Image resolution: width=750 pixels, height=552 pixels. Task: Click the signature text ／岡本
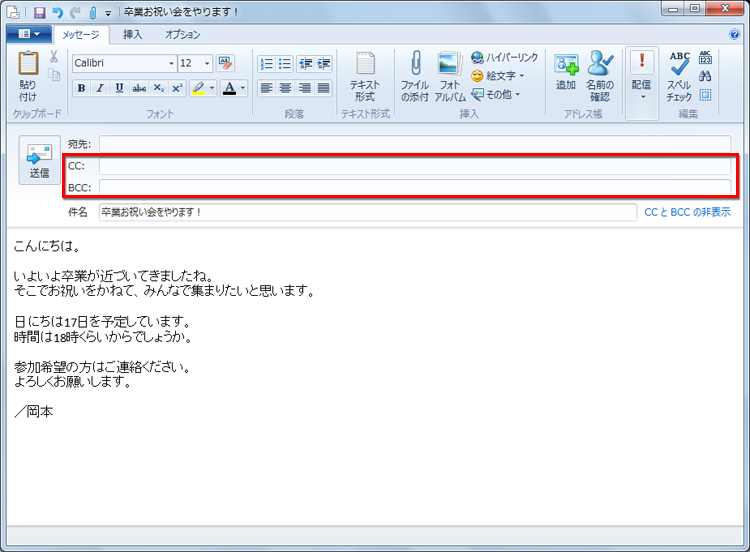click(33, 412)
